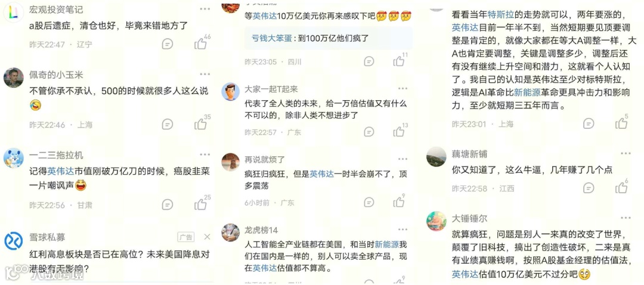Viewport: 644px width, 285px height.
Task: Open more options for 大锤锤尔 comment
Action: [x=626, y=218]
